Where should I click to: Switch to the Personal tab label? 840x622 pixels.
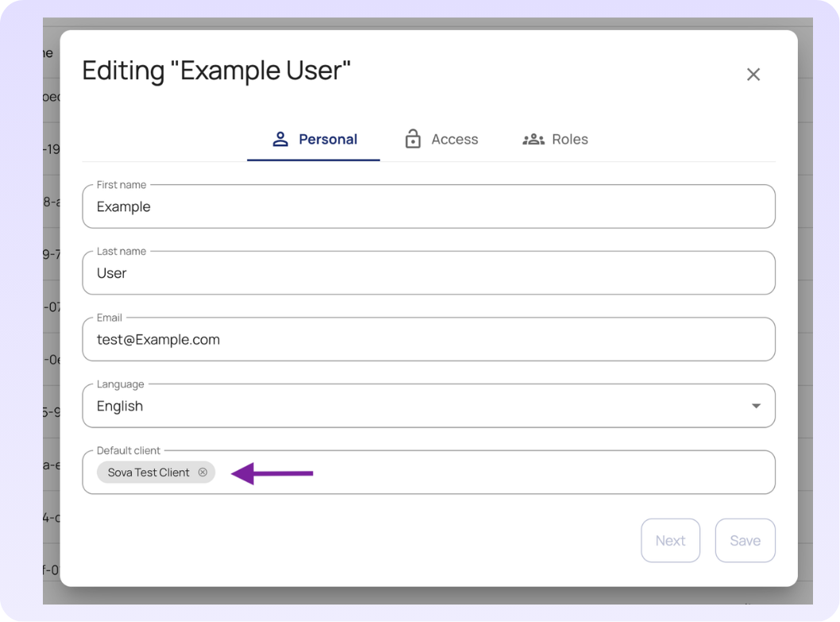coord(328,139)
